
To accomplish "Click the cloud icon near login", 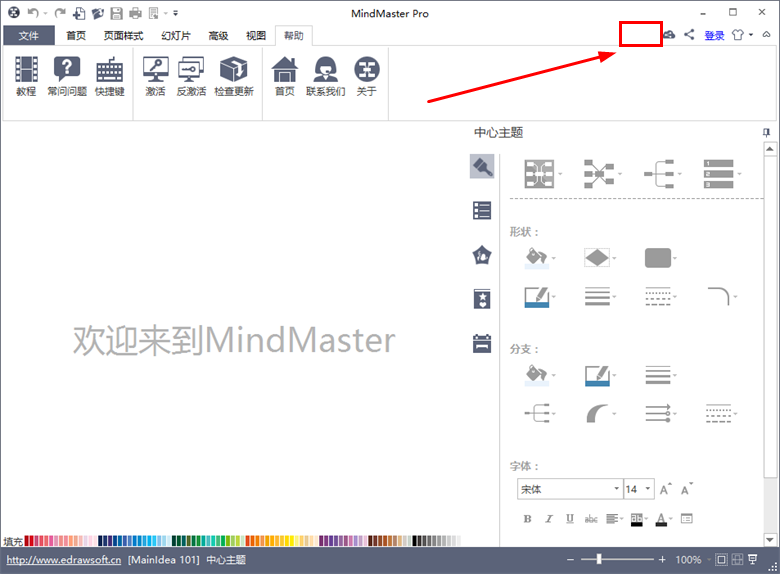I will (670, 34).
